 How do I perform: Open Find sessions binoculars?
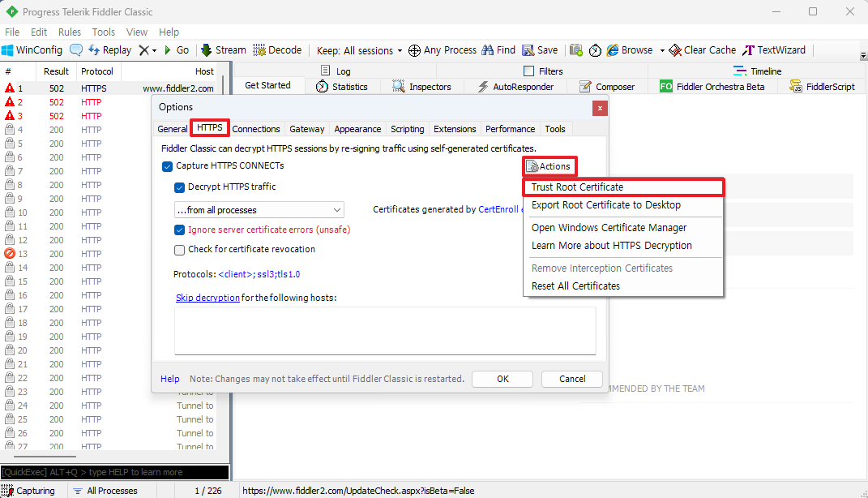[498, 49]
